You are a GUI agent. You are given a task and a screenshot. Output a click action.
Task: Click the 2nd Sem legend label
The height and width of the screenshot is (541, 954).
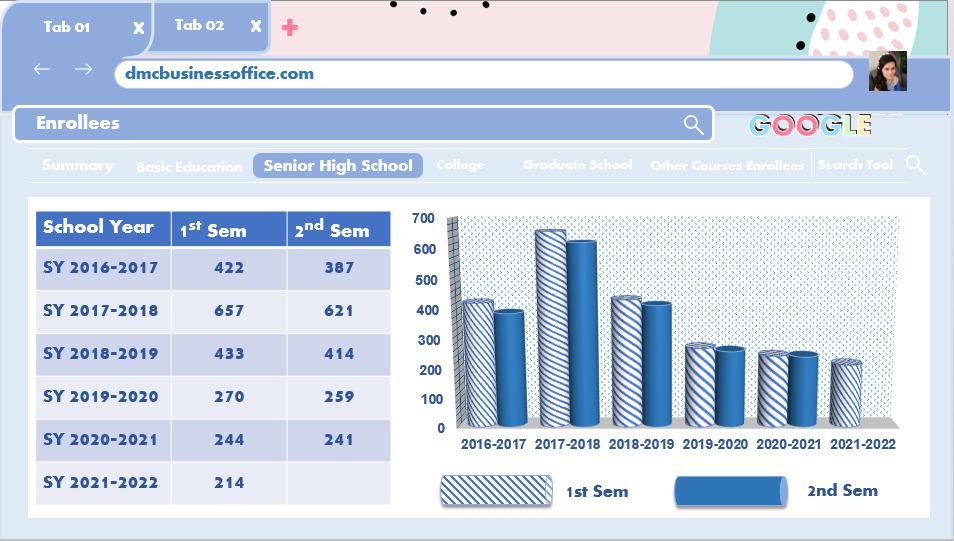(x=843, y=490)
